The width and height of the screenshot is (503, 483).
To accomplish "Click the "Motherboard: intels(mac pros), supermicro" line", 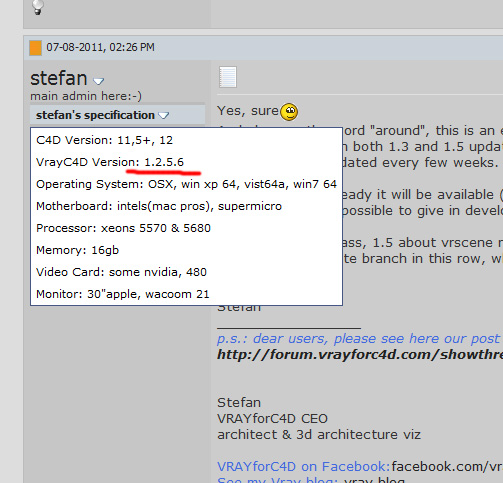I will pos(159,206).
